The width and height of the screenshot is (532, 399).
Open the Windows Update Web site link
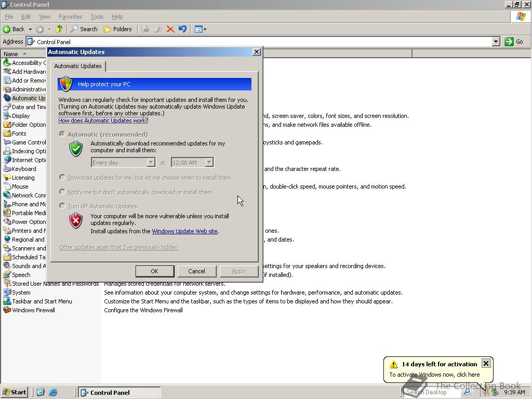click(184, 231)
